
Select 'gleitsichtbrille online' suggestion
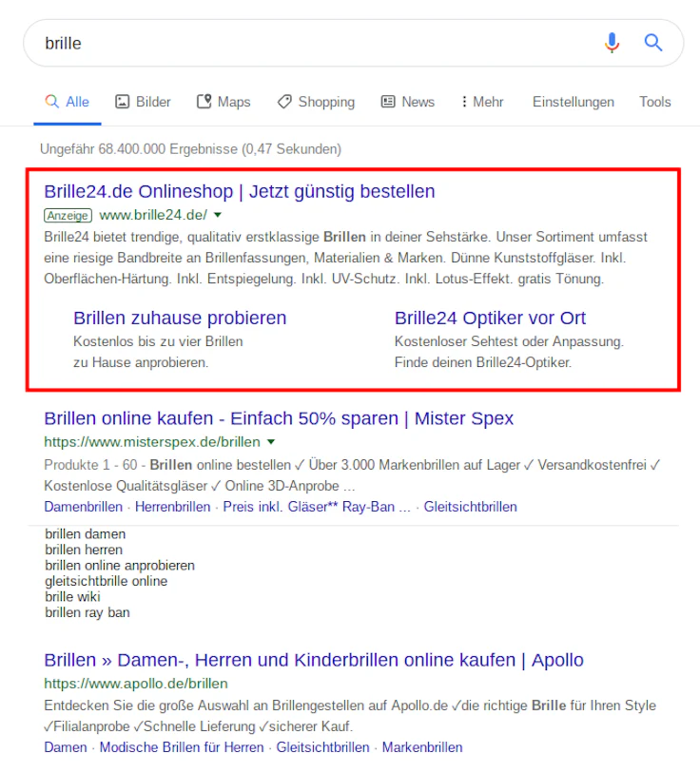(107, 581)
